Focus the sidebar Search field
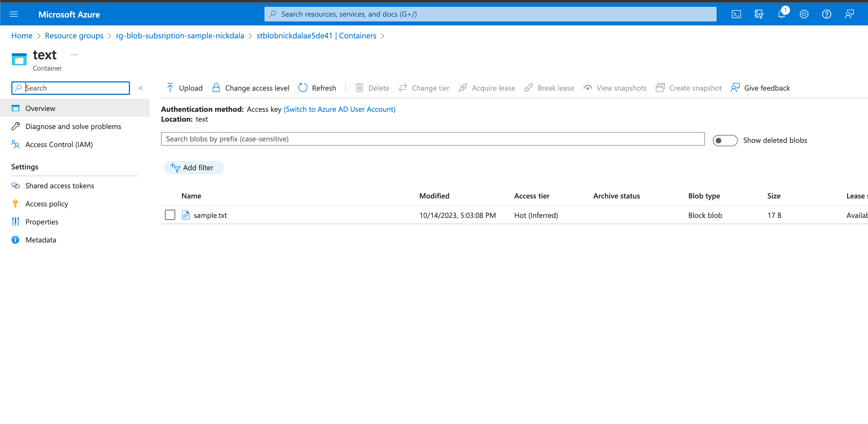868x424 pixels. 70,88
